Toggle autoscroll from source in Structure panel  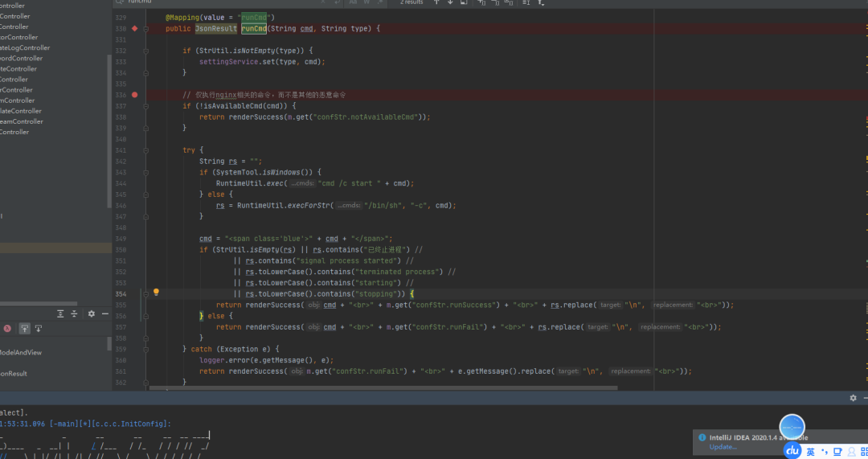coord(39,328)
